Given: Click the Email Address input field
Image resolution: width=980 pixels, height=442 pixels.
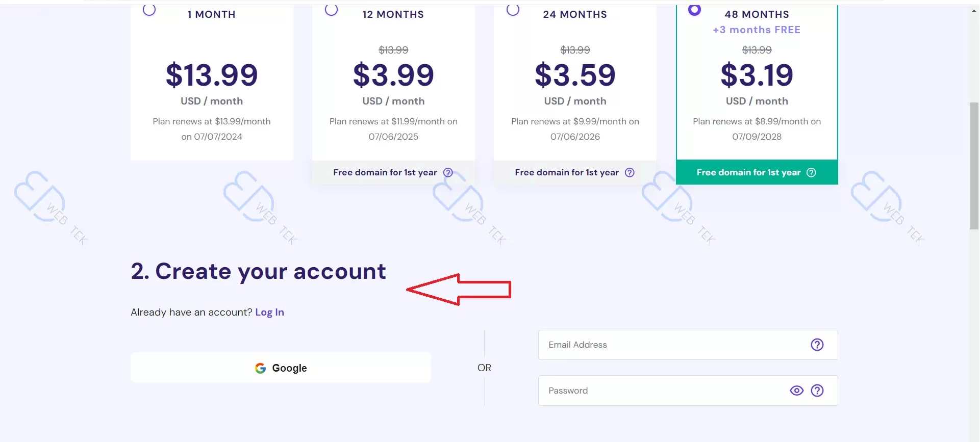Looking at the screenshot, I should tap(673, 345).
